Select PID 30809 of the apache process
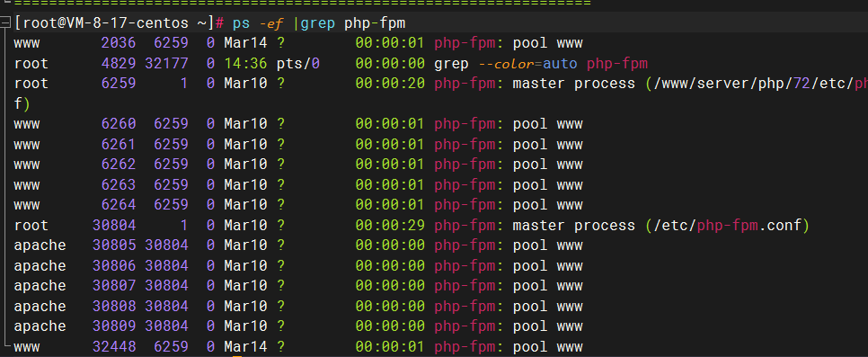This screenshot has width=868, height=357. pos(114,326)
